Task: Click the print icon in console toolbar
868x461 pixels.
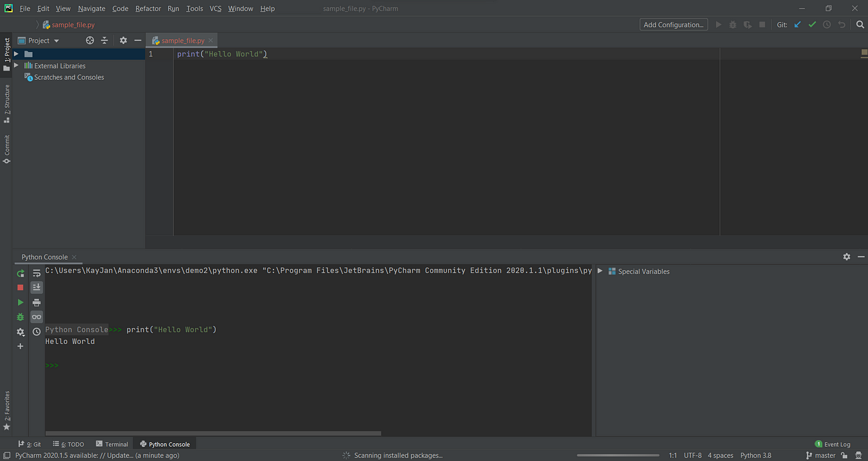Action: (x=37, y=302)
